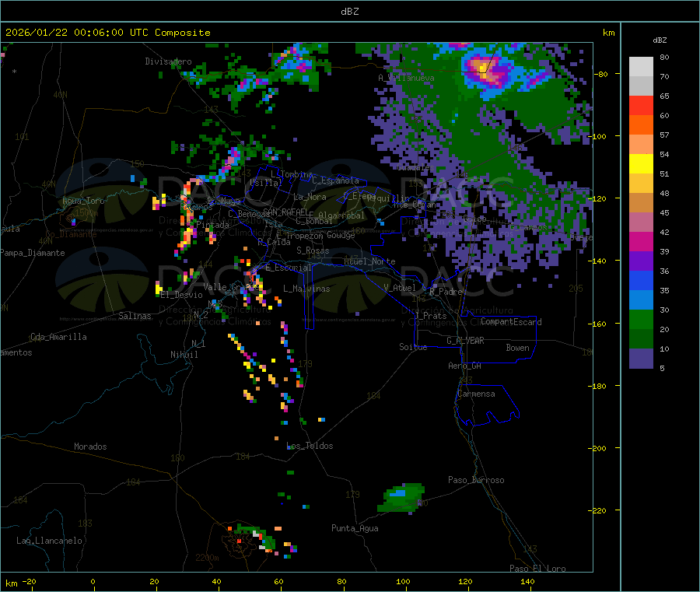This screenshot has width=700, height=592.
Task: Pick the magenta 39-42 dBZ legend band
Action: click(x=641, y=241)
